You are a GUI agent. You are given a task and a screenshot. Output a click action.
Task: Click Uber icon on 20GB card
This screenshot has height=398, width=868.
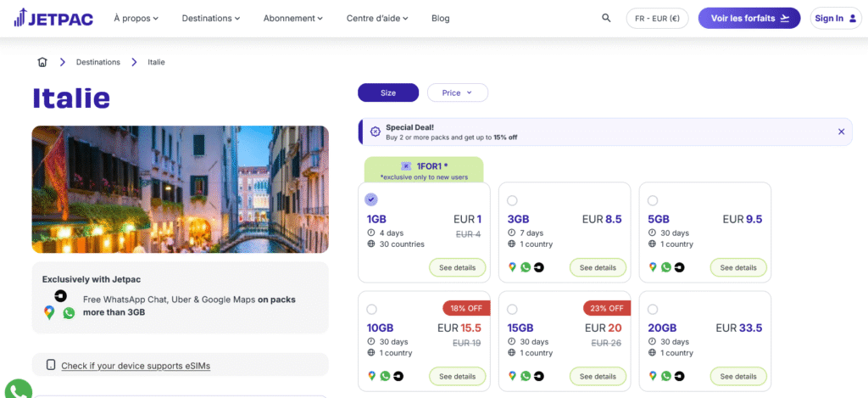click(679, 376)
